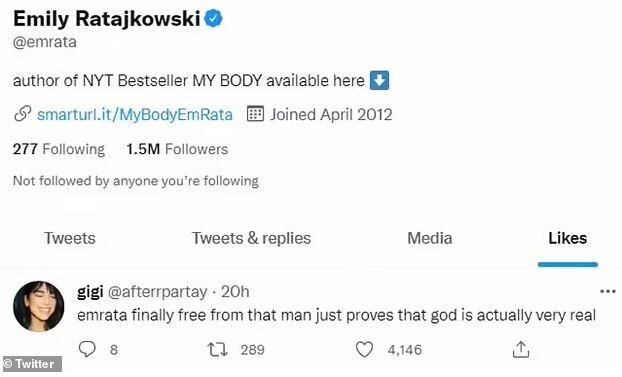Open the three-dot more menu on tweet
The image size is (622, 377).
pos(607,292)
